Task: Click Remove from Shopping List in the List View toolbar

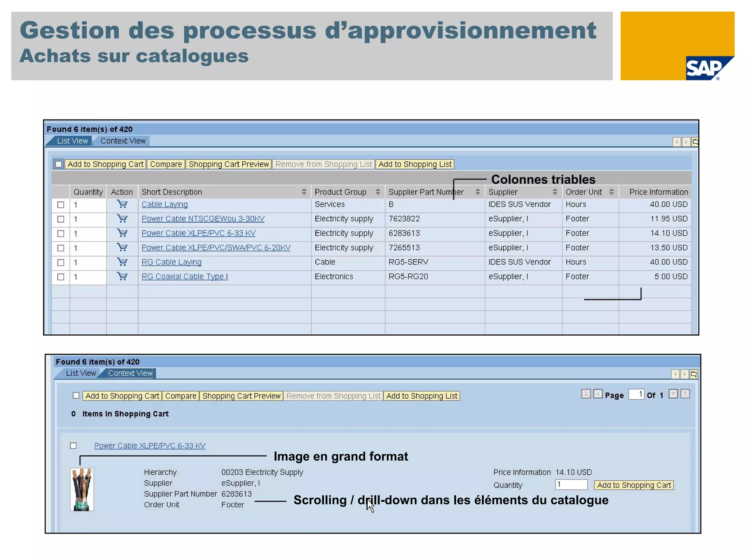Action: [x=323, y=164]
